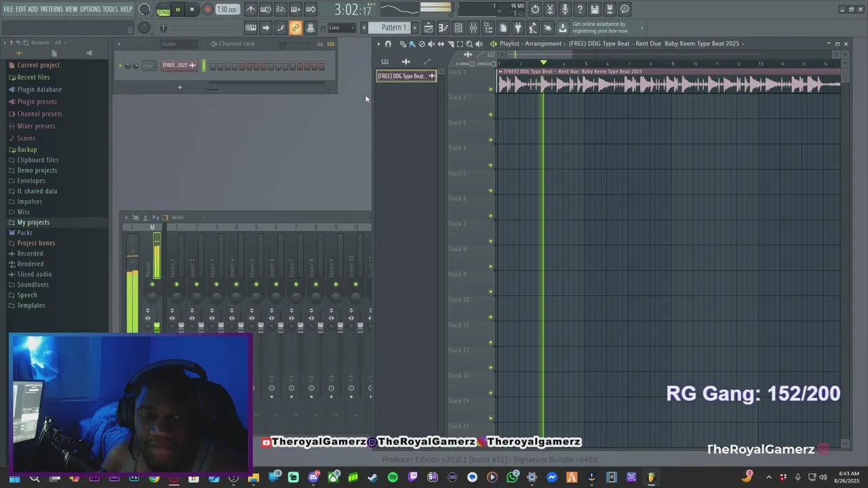
Task: Mute playlist Track 5
Action: [x=491, y=190]
